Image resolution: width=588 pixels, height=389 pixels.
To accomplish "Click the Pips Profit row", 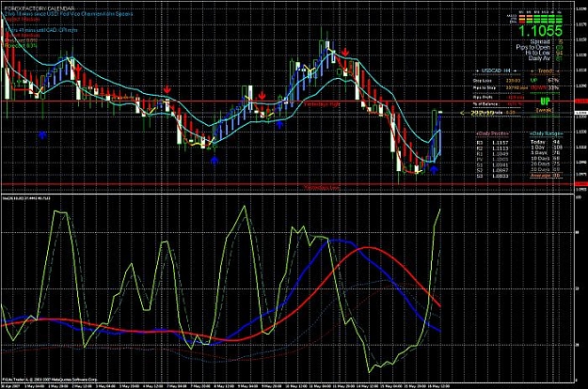I will pyautogui.click(x=499, y=97).
